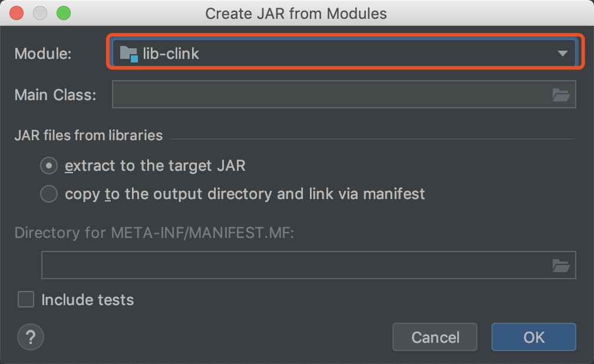Click the lib-clink text in Module combo box
Viewport: 594px width, 364px height.
(x=171, y=54)
